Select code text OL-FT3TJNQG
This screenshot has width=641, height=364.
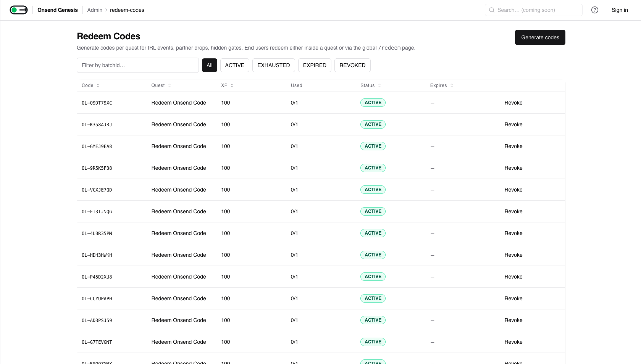coord(97,212)
